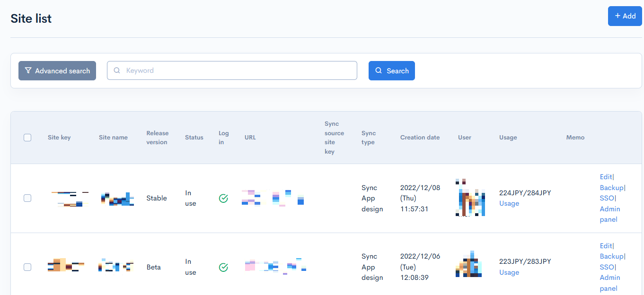Open Backup for the Beta site row
Screen dimensions: 644x295
(612, 256)
